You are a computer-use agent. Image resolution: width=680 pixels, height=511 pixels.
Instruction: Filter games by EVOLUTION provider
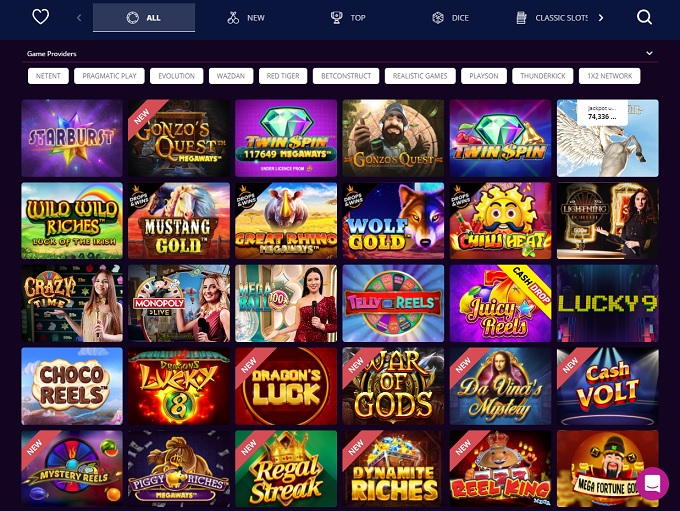(177, 76)
